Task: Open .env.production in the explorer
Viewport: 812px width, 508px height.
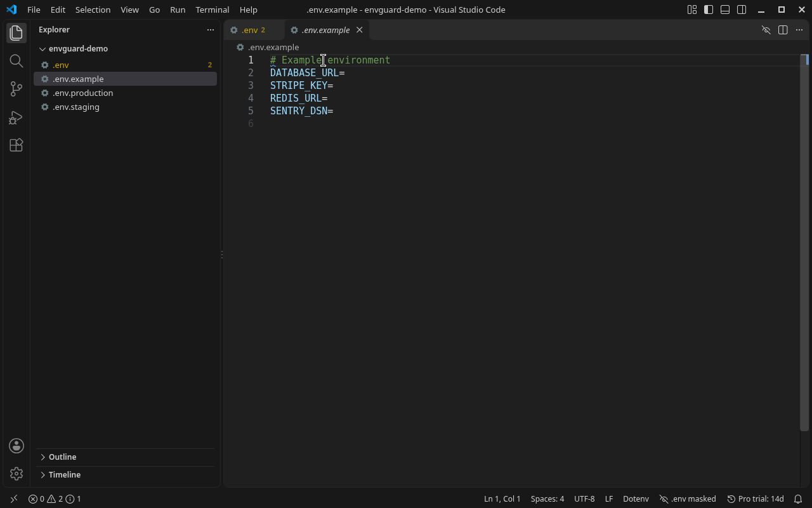Action: [x=125, y=93]
